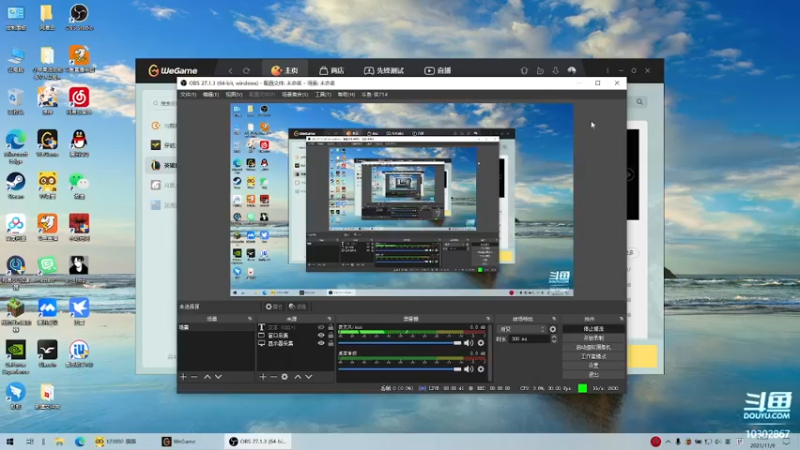
Task: Click 停止推流 stop streaming button
Action: (x=593, y=329)
